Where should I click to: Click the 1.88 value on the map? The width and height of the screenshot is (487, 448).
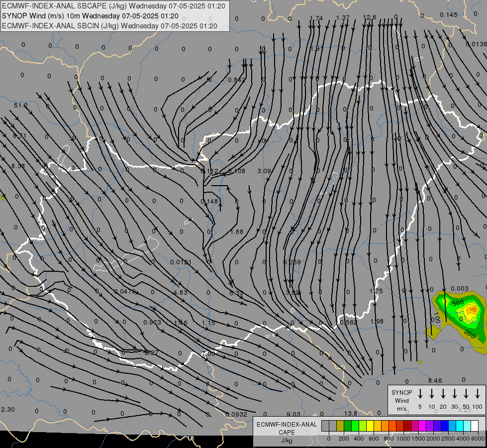tap(237, 231)
